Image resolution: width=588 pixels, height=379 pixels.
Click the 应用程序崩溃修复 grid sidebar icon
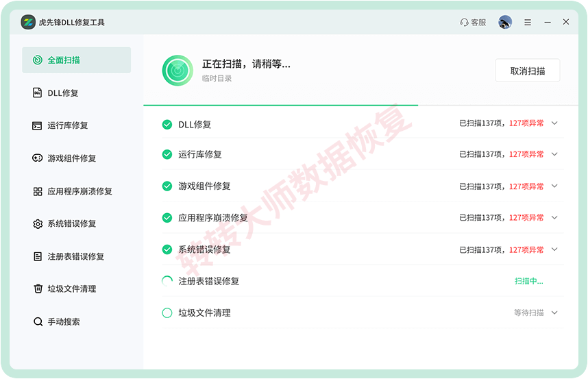coord(38,192)
